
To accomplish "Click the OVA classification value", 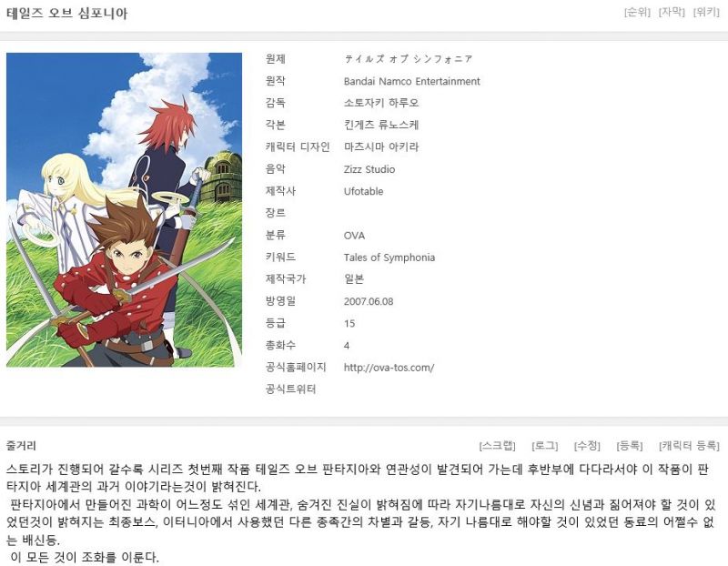I will [x=354, y=236].
